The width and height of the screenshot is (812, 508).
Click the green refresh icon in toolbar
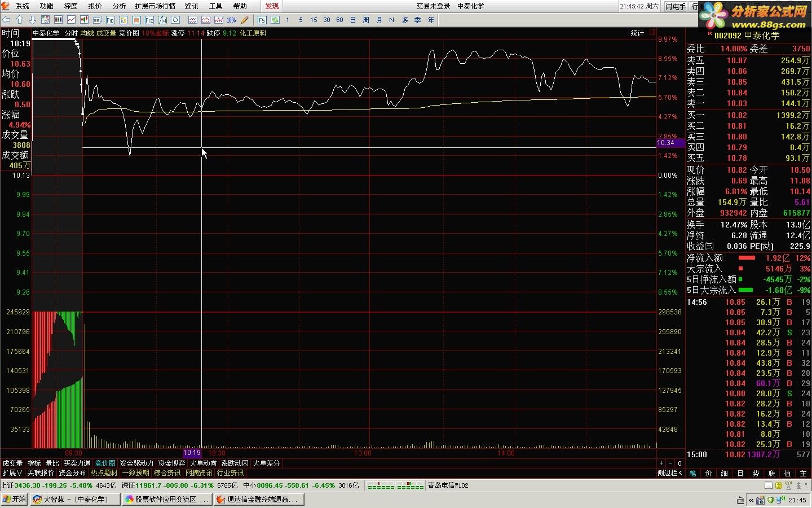(x=275, y=20)
